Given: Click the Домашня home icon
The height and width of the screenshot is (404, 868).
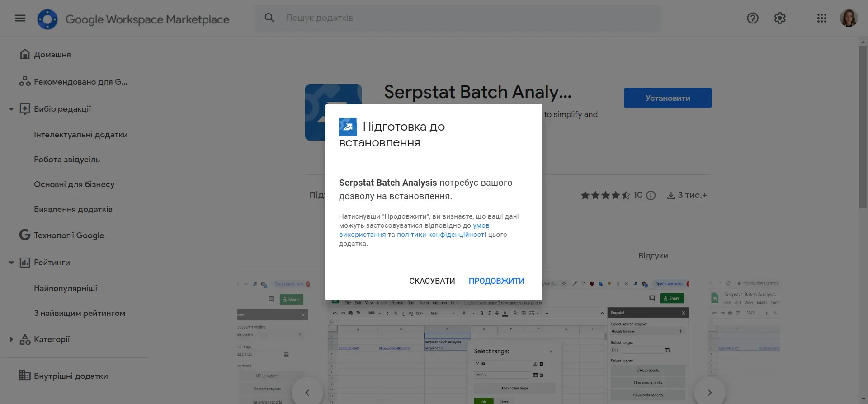Looking at the screenshot, I should point(25,54).
